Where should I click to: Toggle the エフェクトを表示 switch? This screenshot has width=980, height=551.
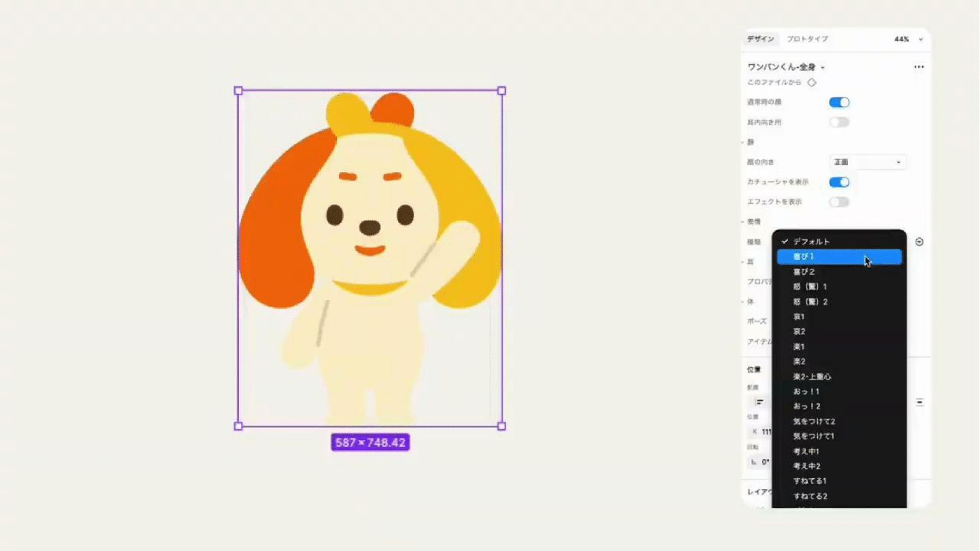pos(839,202)
